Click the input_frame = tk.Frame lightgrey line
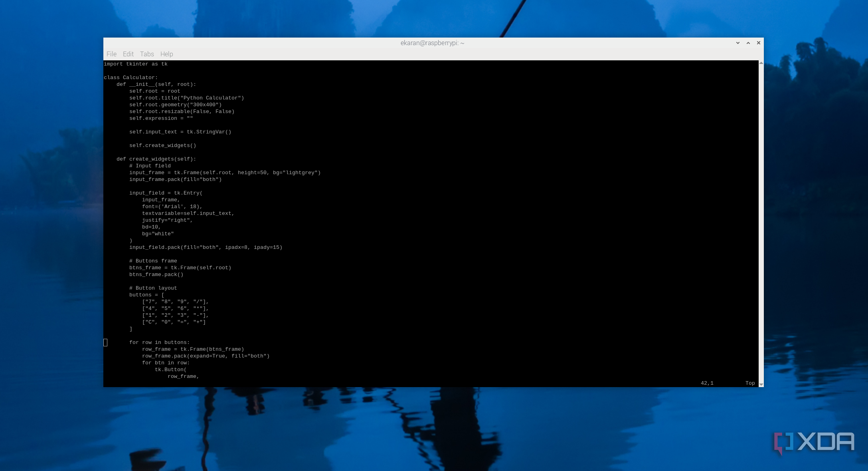Screen dimensions: 868x471 pos(225,173)
